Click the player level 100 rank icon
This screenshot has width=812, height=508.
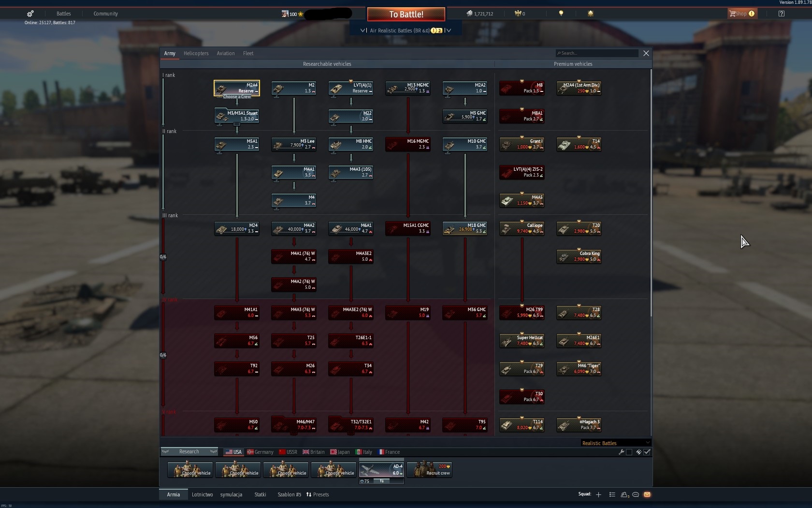coord(285,14)
